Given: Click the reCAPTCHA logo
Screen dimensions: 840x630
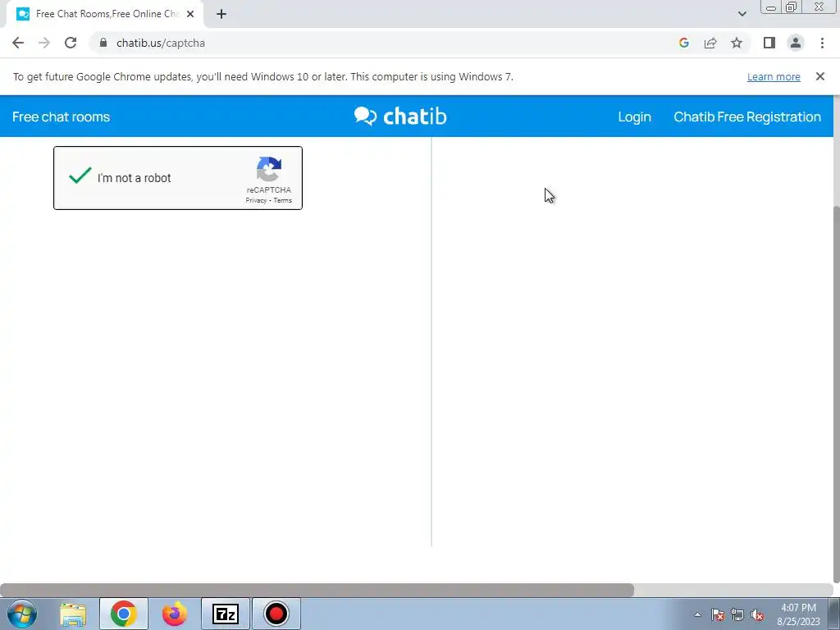Looking at the screenshot, I should tap(269, 169).
